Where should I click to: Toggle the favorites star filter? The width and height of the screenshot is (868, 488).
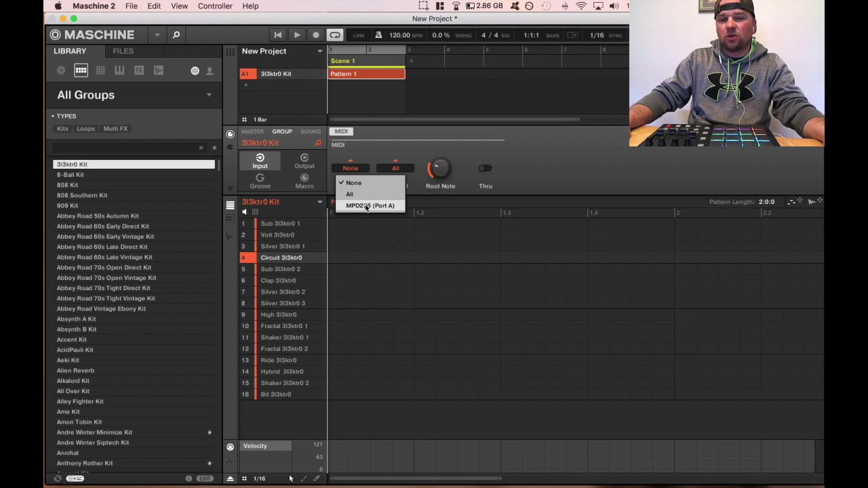(214, 147)
